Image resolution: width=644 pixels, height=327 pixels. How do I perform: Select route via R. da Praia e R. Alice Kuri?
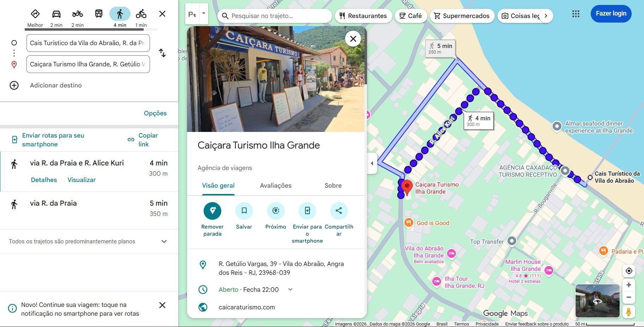click(89, 172)
